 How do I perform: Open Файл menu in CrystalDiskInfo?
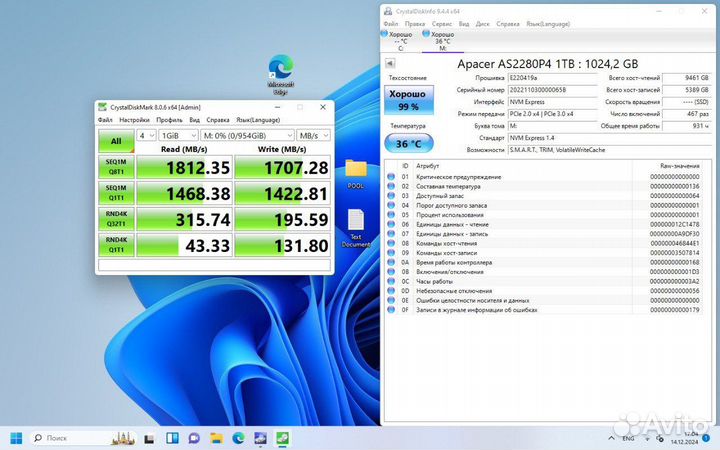point(391,23)
